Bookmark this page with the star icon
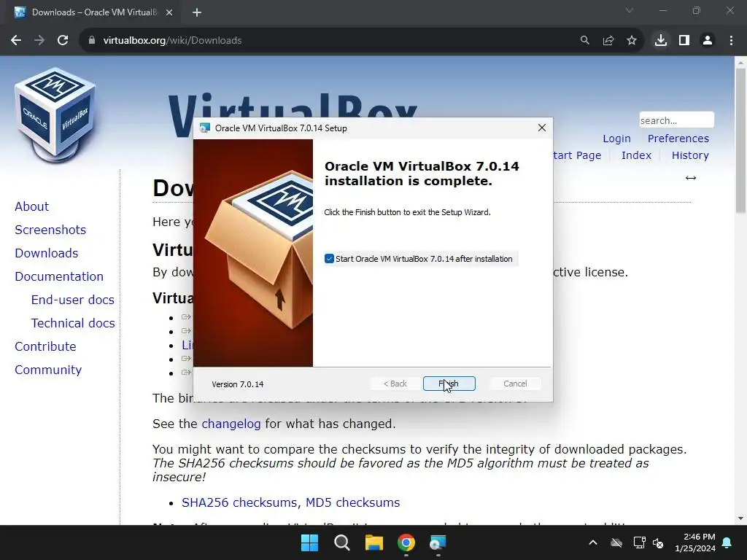 (632, 41)
